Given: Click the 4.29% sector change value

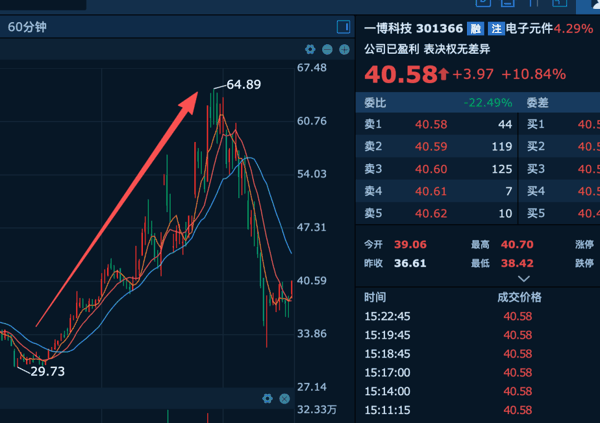Looking at the screenshot, I should click(x=573, y=28).
